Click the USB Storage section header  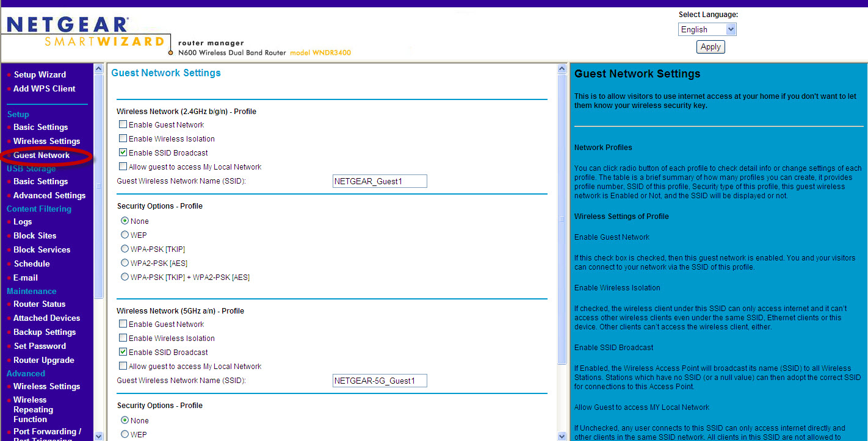(x=31, y=168)
